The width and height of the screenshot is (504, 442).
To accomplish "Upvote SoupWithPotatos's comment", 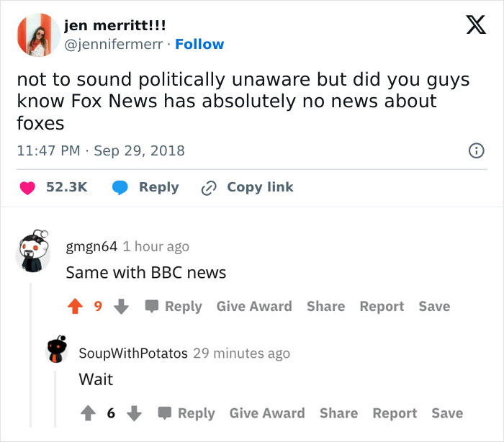I will (x=88, y=413).
